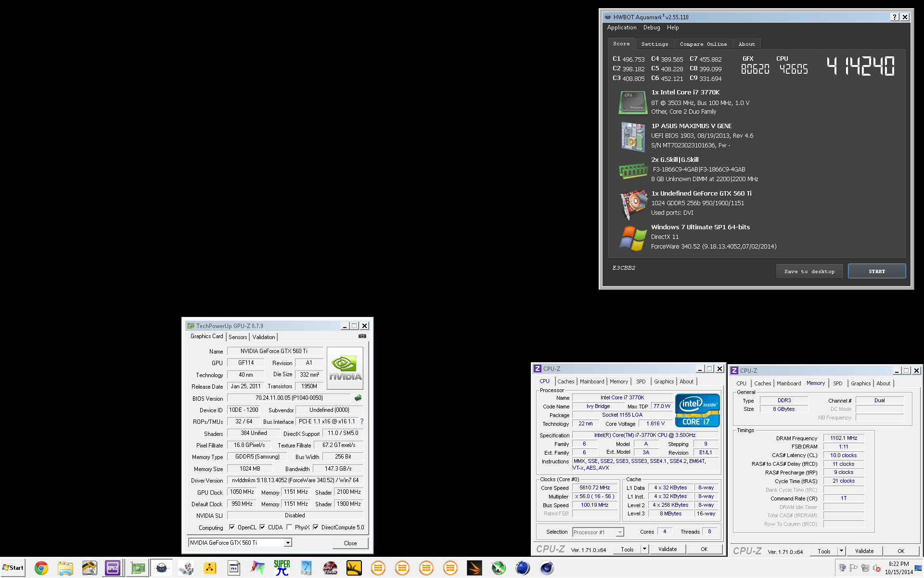Click the Bus Interface question mark in GPU-Z

pos(362,421)
